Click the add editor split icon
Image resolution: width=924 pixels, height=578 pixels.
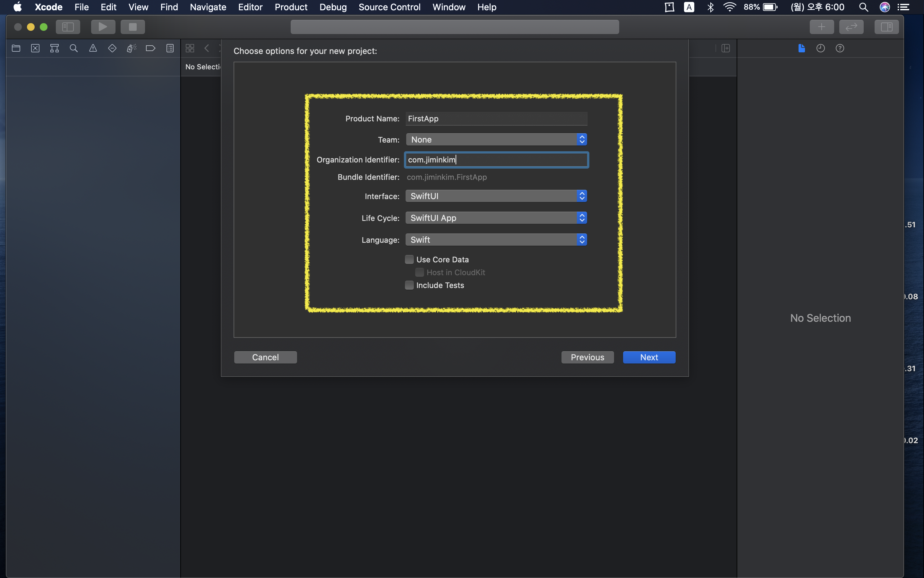click(725, 48)
